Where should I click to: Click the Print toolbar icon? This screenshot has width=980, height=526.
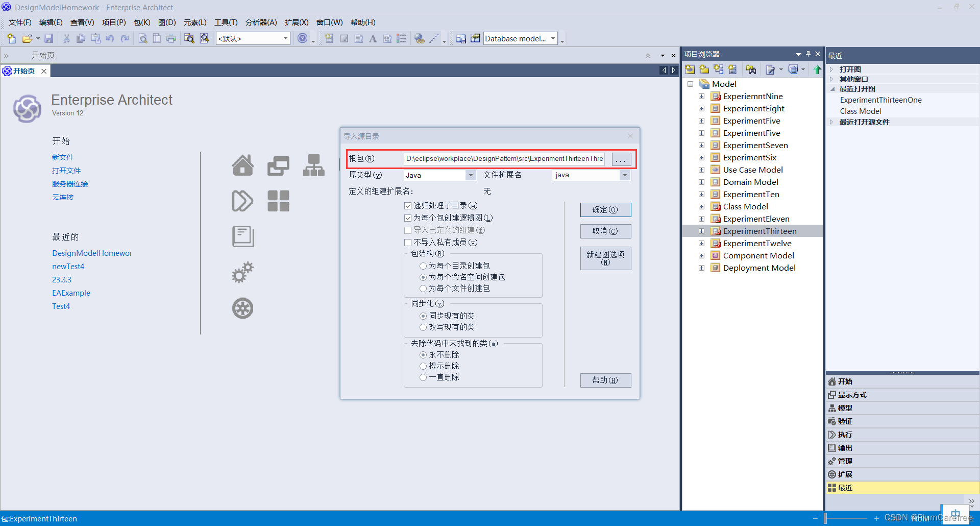tap(171, 38)
